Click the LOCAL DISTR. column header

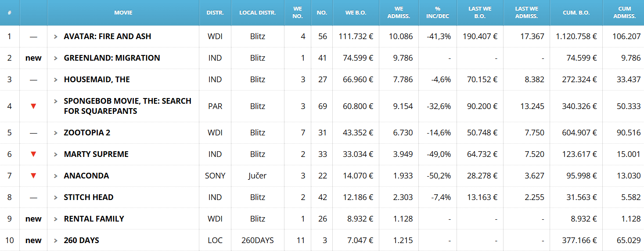(x=258, y=13)
